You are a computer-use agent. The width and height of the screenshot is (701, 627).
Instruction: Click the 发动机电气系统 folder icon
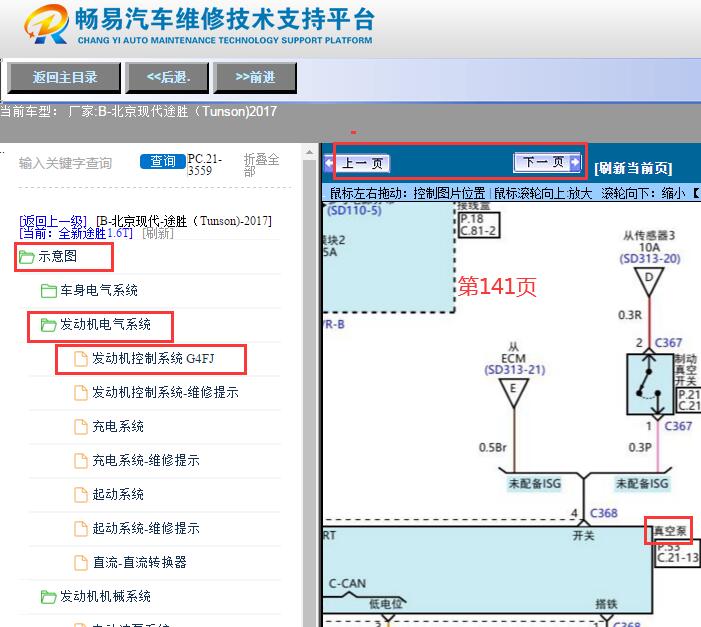coord(48,325)
